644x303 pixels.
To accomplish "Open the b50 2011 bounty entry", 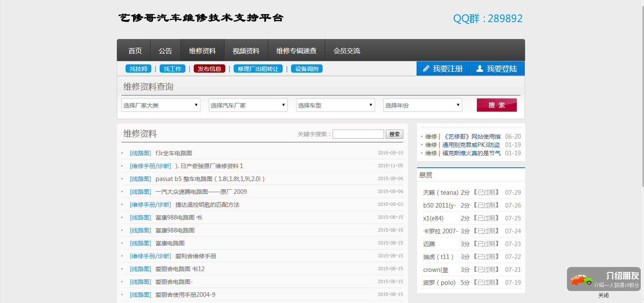I will pos(439,205).
